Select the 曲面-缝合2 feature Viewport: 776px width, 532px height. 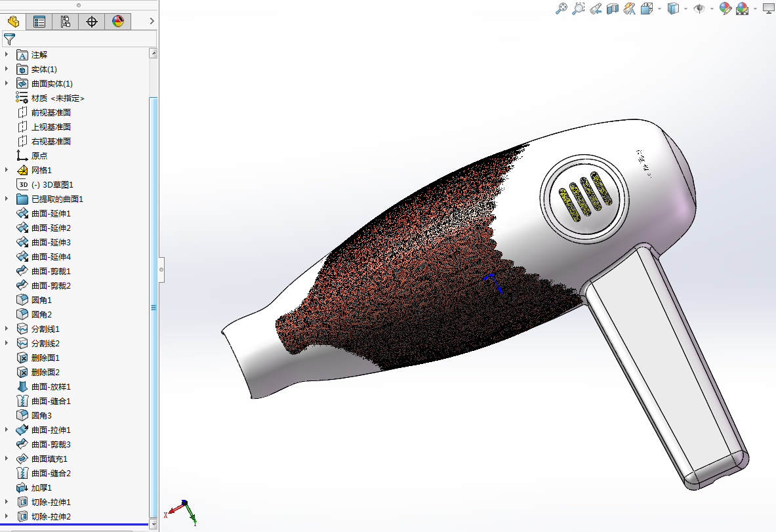[x=51, y=473]
